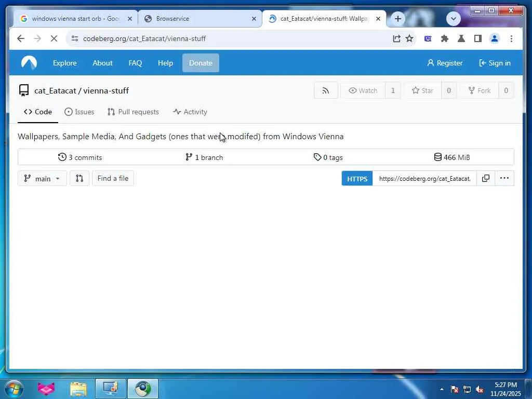Open the 0 tags link
This screenshot has width=532, height=399.
point(328,157)
